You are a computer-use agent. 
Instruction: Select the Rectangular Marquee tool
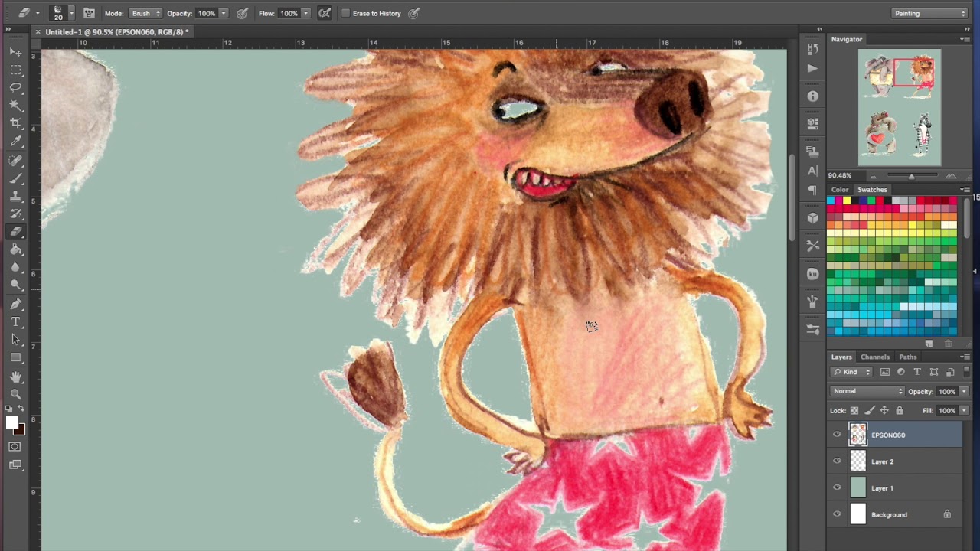15,70
